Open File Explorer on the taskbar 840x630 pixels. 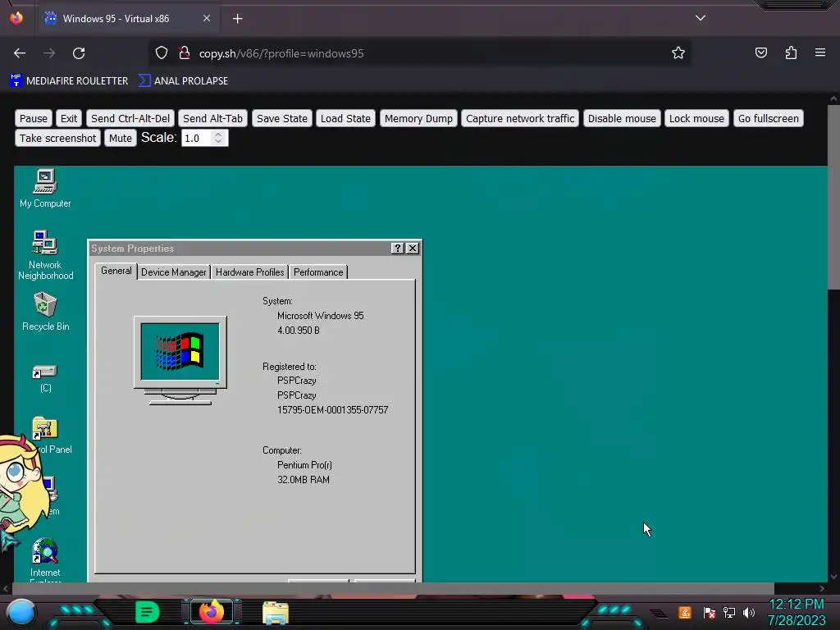(276, 612)
